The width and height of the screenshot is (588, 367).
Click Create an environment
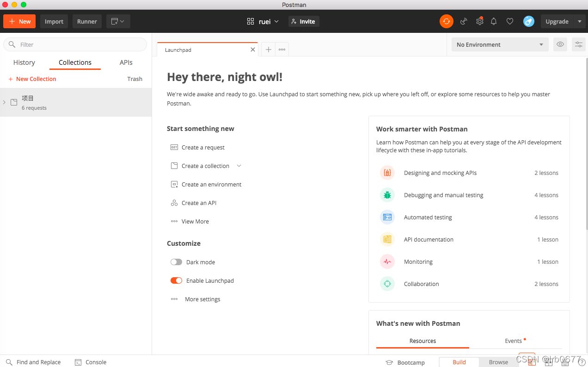tap(212, 184)
